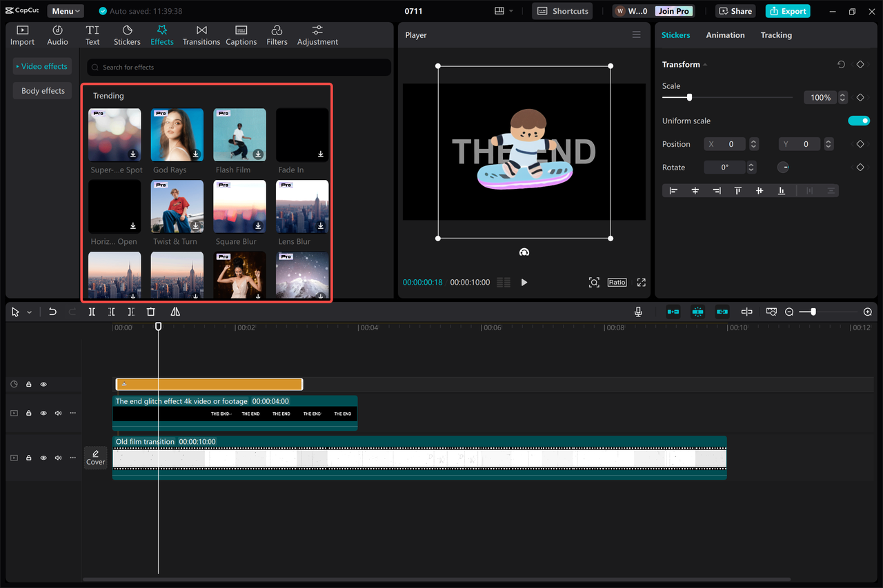The height and width of the screenshot is (588, 883).
Task: Hide The end glitch effect track
Action: click(x=43, y=413)
